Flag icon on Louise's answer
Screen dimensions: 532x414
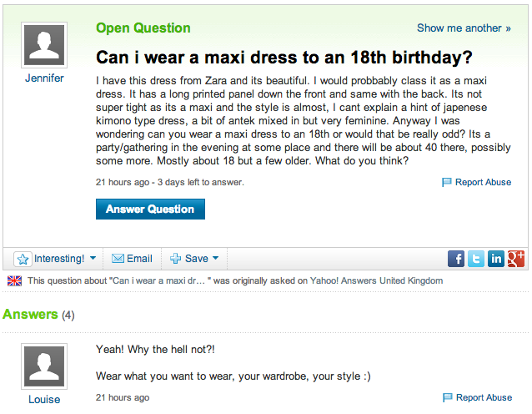click(448, 397)
